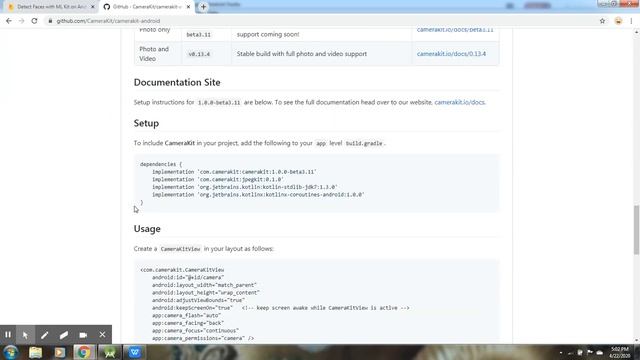
Task: View site info via the lock icon
Action: point(50,21)
